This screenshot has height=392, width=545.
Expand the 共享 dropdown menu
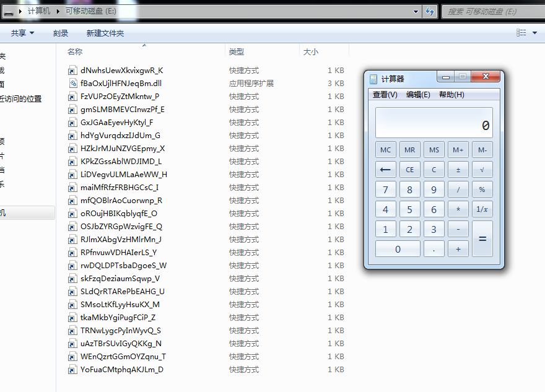pos(22,33)
